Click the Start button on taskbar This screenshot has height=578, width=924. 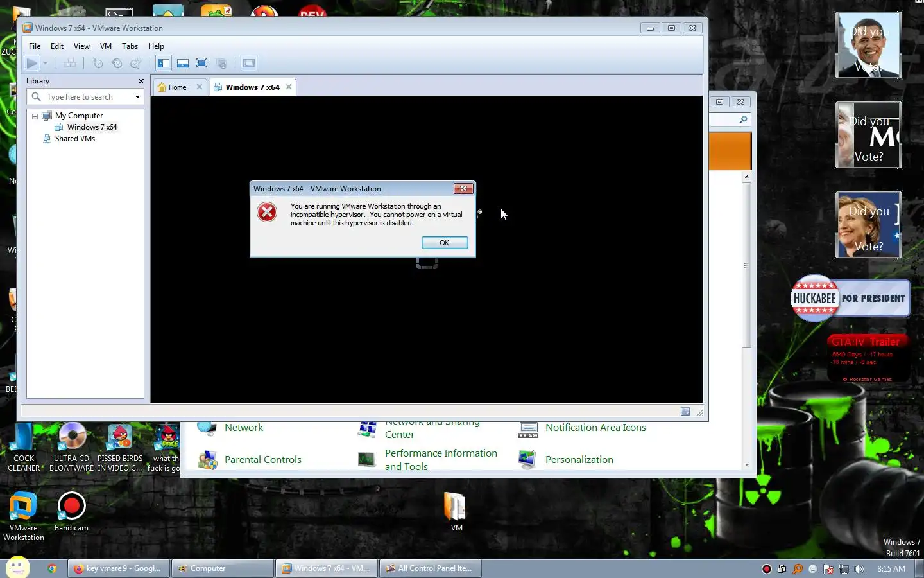pos(17,568)
